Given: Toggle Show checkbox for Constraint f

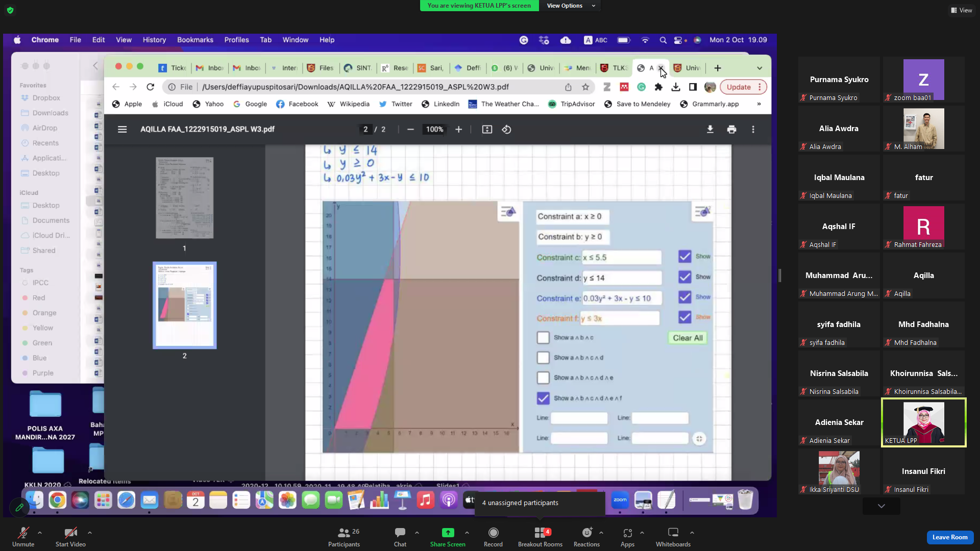Looking at the screenshot, I should (x=684, y=317).
